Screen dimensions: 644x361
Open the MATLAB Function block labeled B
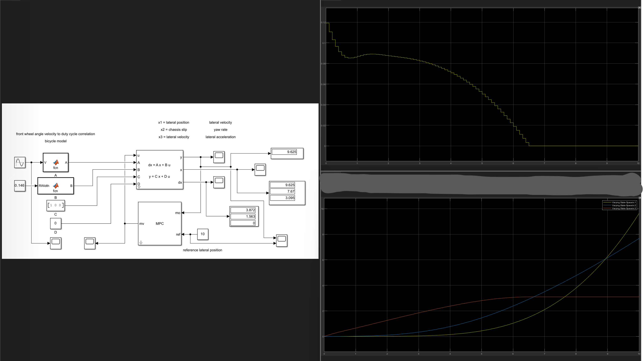[56, 186]
